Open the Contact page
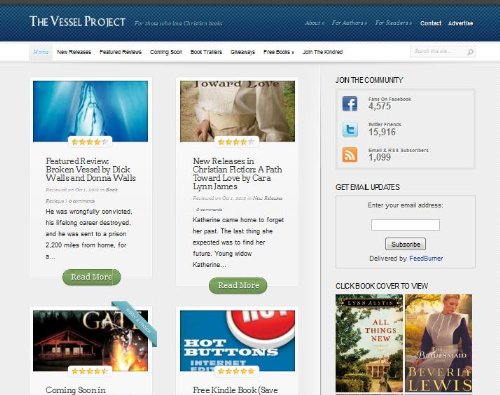Image resolution: width=500 pixels, height=395 pixels. (431, 23)
